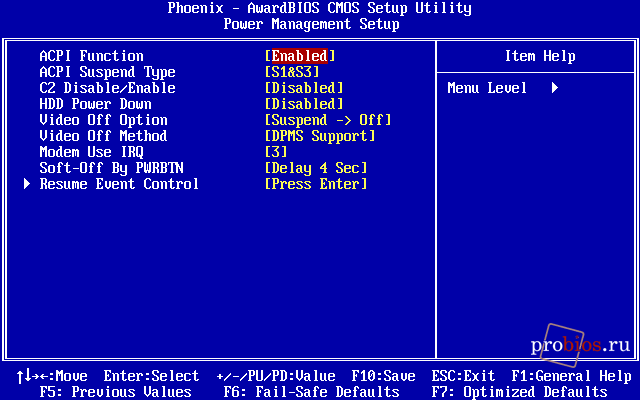Click the ACPI Suspend Type label
This screenshot has width=640, height=400.
point(107,72)
